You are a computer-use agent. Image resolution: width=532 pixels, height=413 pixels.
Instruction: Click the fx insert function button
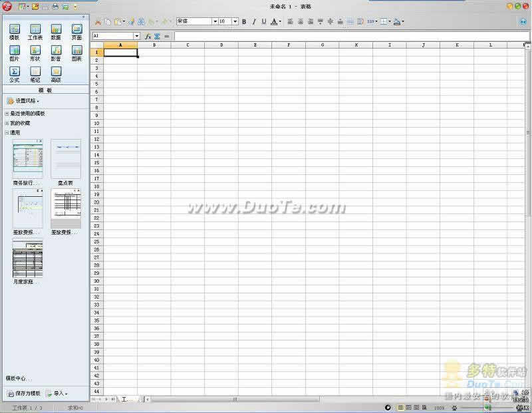click(x=148, y=36)
